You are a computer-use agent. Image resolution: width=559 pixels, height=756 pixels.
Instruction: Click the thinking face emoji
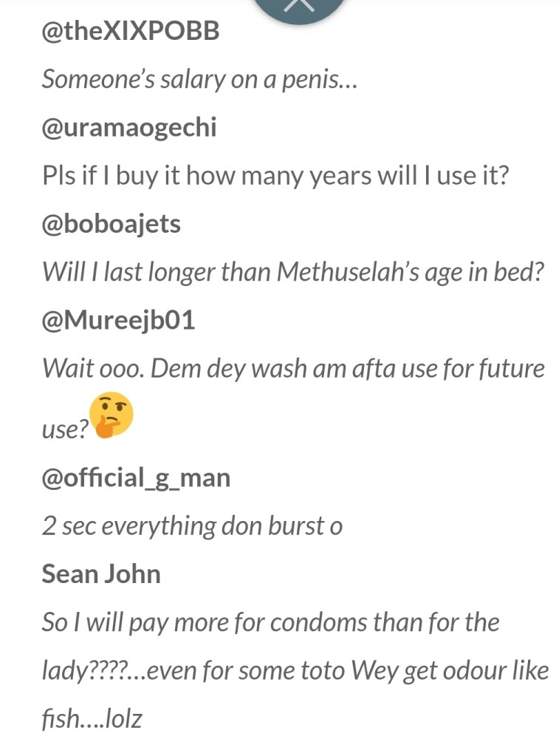click(111, 415)
